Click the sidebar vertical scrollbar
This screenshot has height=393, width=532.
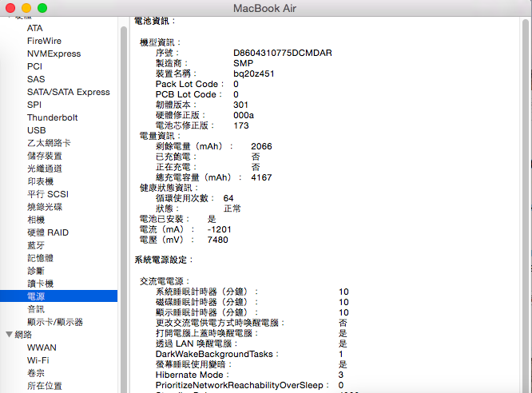124,210
